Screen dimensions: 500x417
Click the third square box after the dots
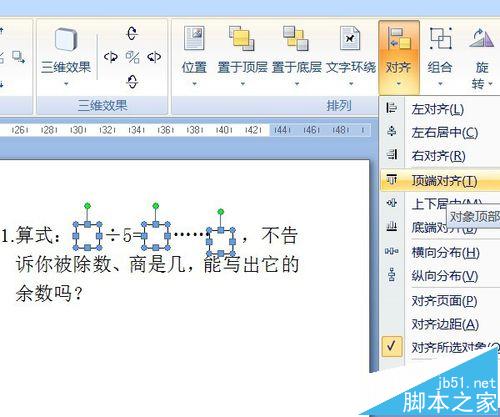(x=221, y=242)
